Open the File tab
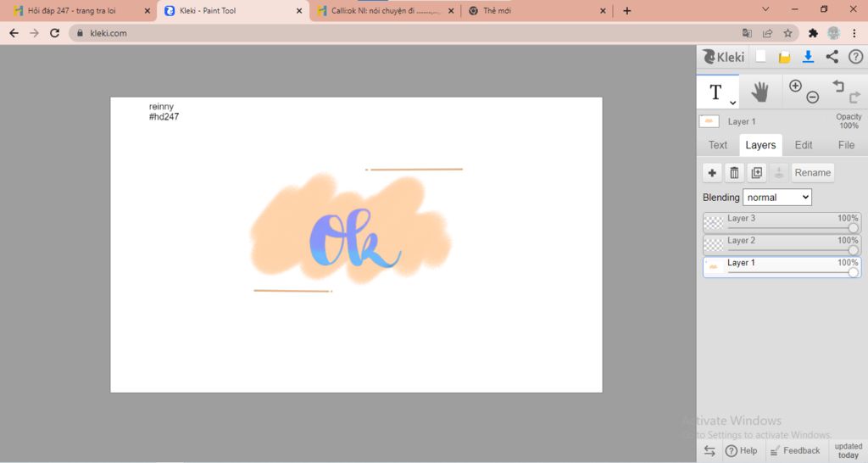Viewport: 868px width, 463px height. pyautogui.click(x=846, y=145)
